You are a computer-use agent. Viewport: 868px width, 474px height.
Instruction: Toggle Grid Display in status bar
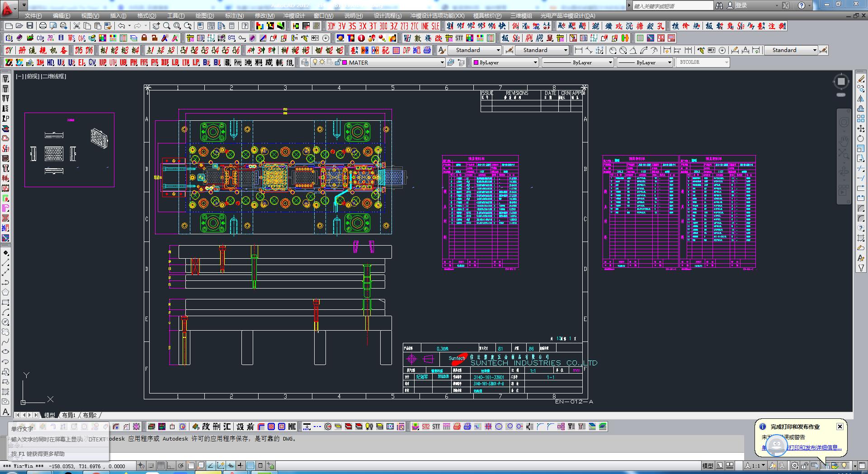(x=161, y=465)
